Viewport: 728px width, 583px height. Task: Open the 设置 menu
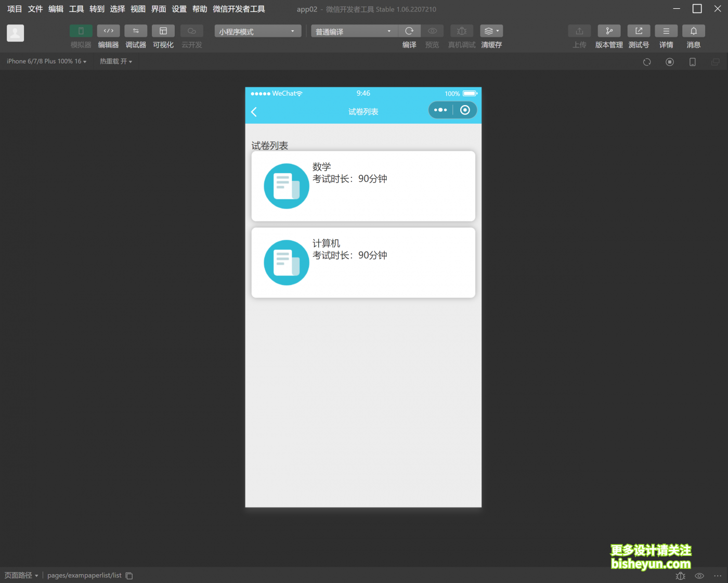pos(179,9)
